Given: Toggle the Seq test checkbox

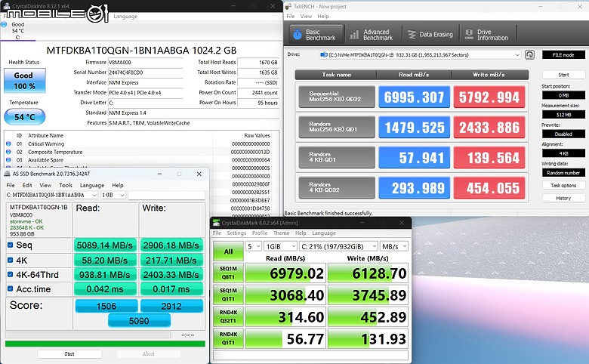Looking at the screenshot, I should pos(10,245).
